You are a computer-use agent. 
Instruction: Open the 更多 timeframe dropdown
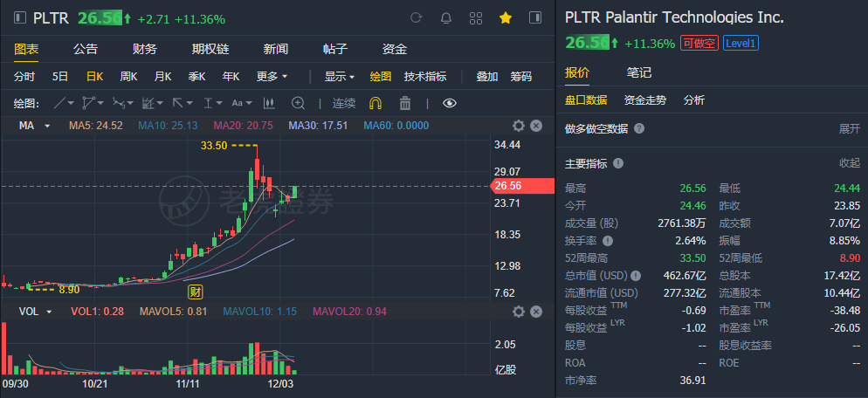pyautogui.click(x=272, y=77)
